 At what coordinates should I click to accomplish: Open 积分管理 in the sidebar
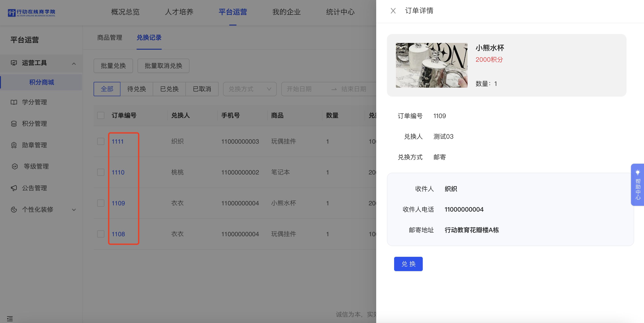pos(34,124)
